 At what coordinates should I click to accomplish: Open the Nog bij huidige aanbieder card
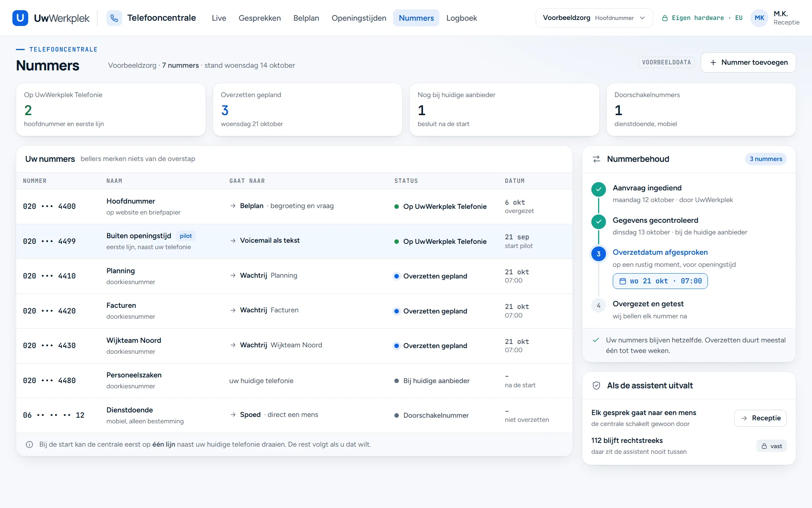[504, 110]
